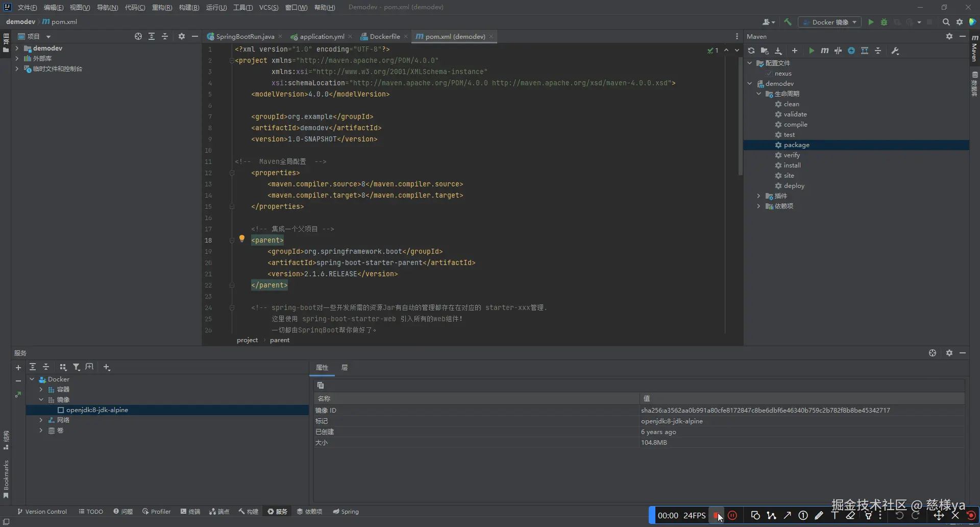Toggle the TODO tool window button

[x=91, y=511]
